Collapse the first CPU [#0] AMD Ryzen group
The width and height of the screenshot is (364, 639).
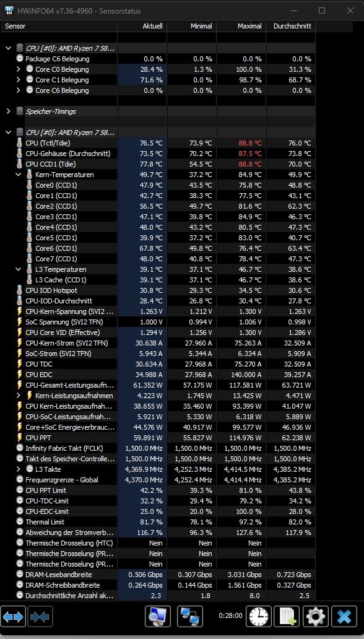(x=8, y=48)
